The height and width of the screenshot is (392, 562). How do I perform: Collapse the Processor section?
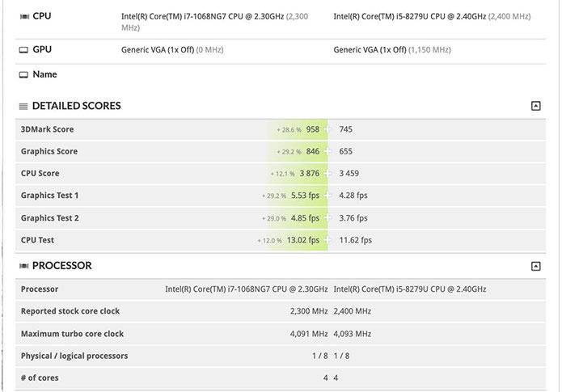535,266
